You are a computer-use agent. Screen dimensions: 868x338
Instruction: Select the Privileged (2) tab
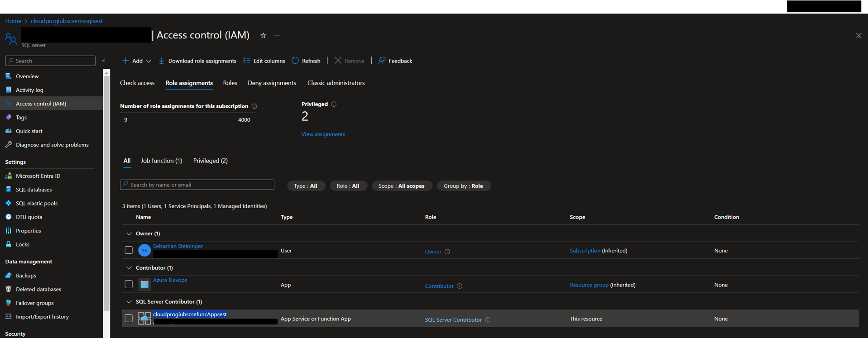tap(211, 161)
